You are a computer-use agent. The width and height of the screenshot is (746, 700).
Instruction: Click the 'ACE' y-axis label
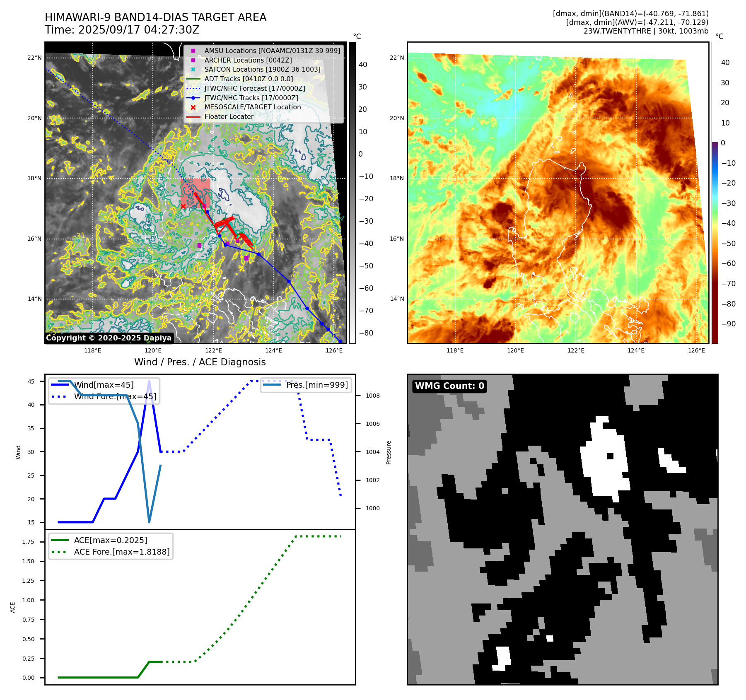[12, 607]
